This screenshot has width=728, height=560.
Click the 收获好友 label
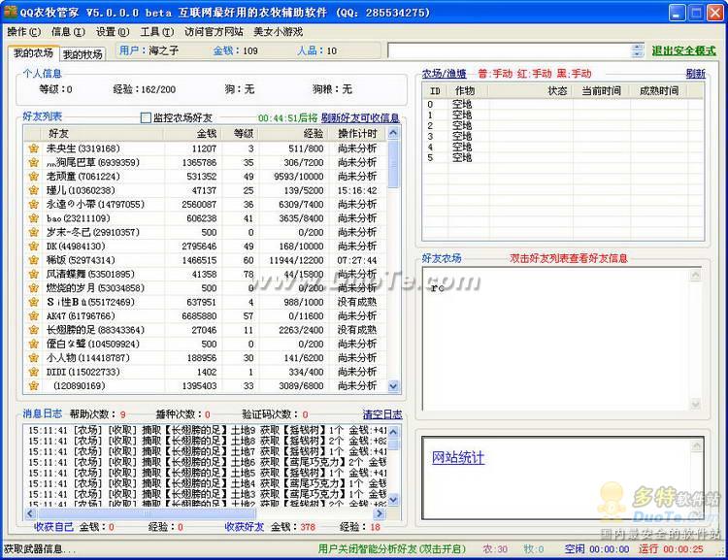tap(245, 527)
